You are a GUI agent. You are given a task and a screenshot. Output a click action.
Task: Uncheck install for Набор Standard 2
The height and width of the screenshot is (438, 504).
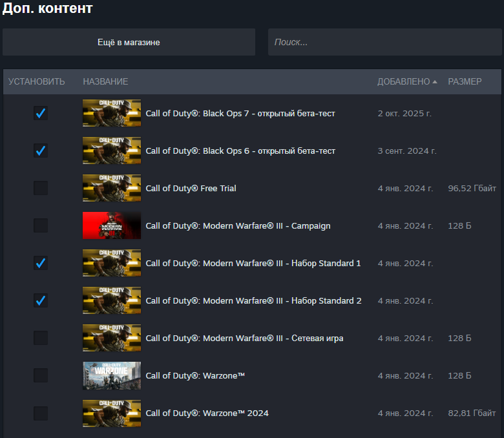click(41, 300)
